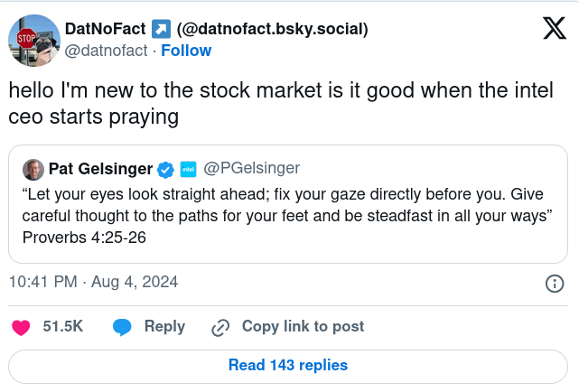Follow the @datnofact account
This screenshot has width=579, height=392.
pyautogui.click(x=186, y=51)
